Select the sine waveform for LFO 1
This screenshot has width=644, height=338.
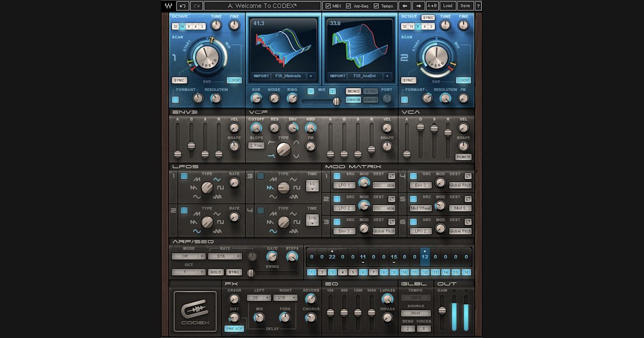[x=196, y=196]
